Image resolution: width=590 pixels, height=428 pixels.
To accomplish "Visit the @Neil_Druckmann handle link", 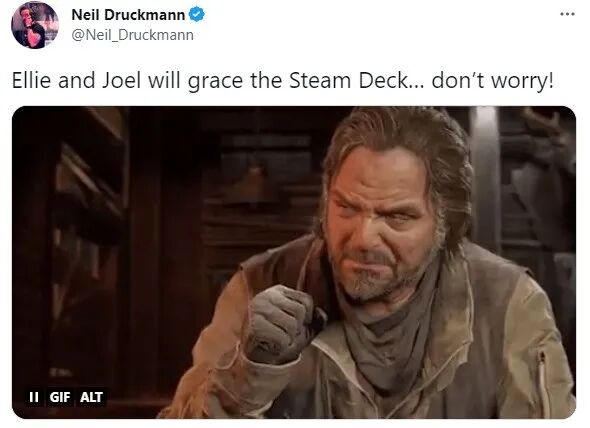I will [132, 35].
